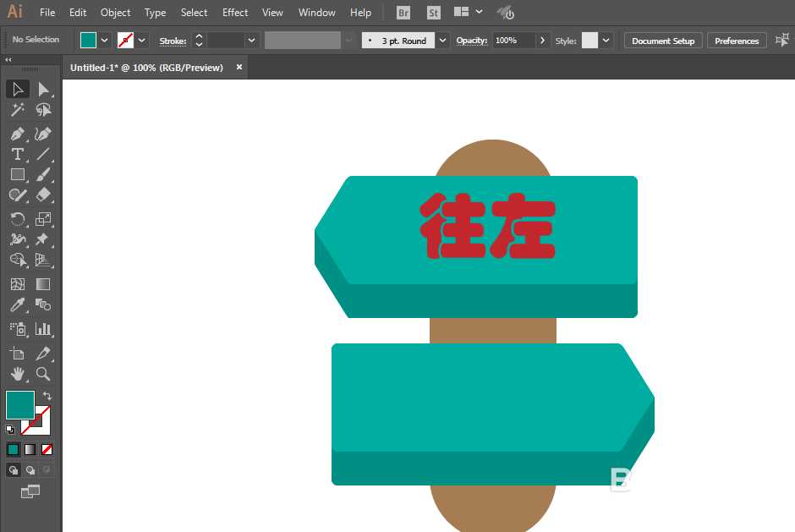This screenshot has width=795, height=532.
Task: Open the Br (Bridge) panel icon
Action: click(x=403, y=12)
